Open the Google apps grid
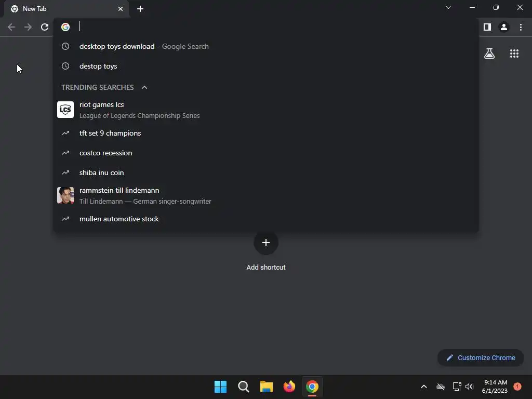Screen dimensions: 532x399 point(514,54)
